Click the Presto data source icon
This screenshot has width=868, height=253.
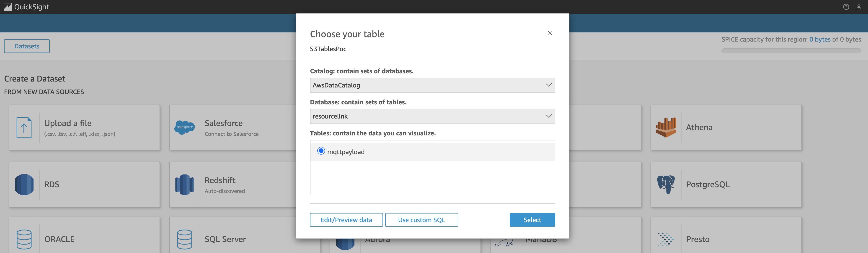point(666,239)
